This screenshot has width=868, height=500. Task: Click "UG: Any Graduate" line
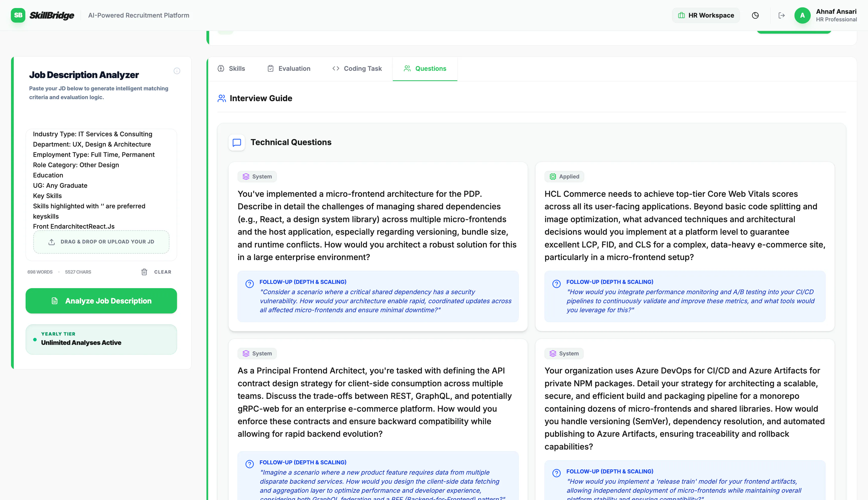point(60,185)
